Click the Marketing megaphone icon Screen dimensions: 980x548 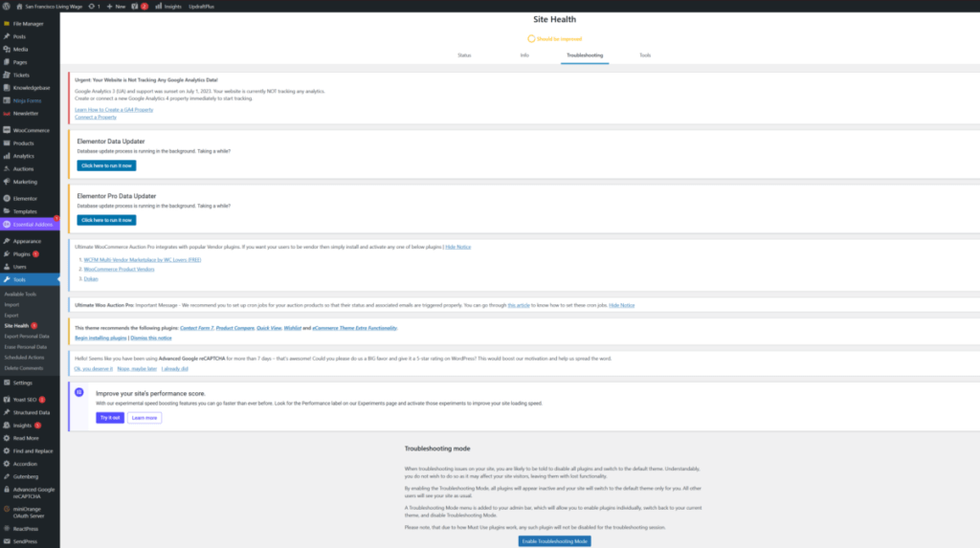[x=7, y=182]
